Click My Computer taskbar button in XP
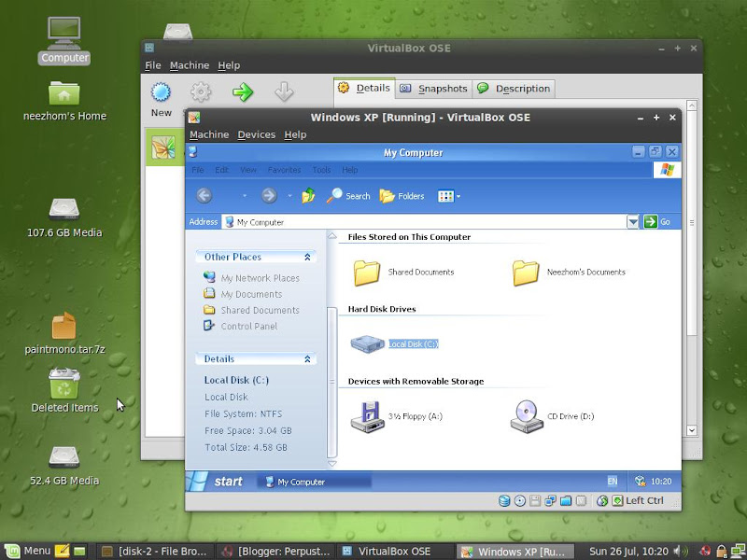Viewport: 747px width, 560px height. pos(315,482)
